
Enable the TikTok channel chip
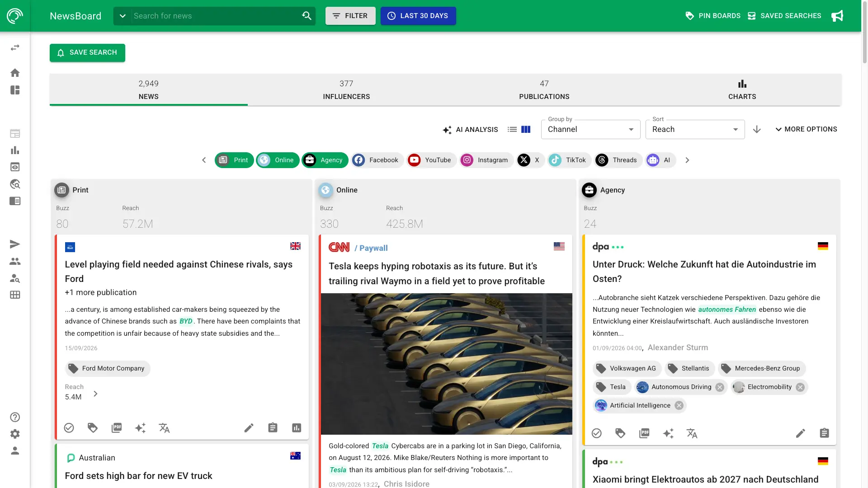569,160
